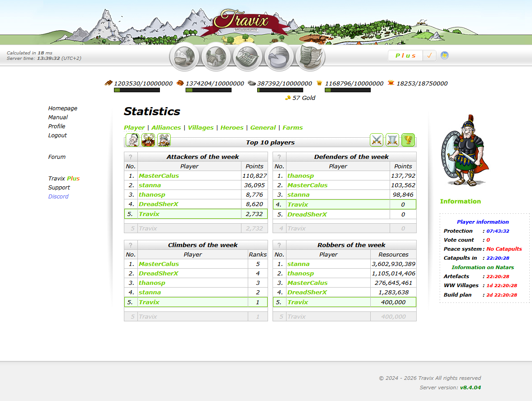Expand the Attackers of the week help
The height and width of the screenshot is (401, 532).
pyautogui.click(x=131, y=157)
